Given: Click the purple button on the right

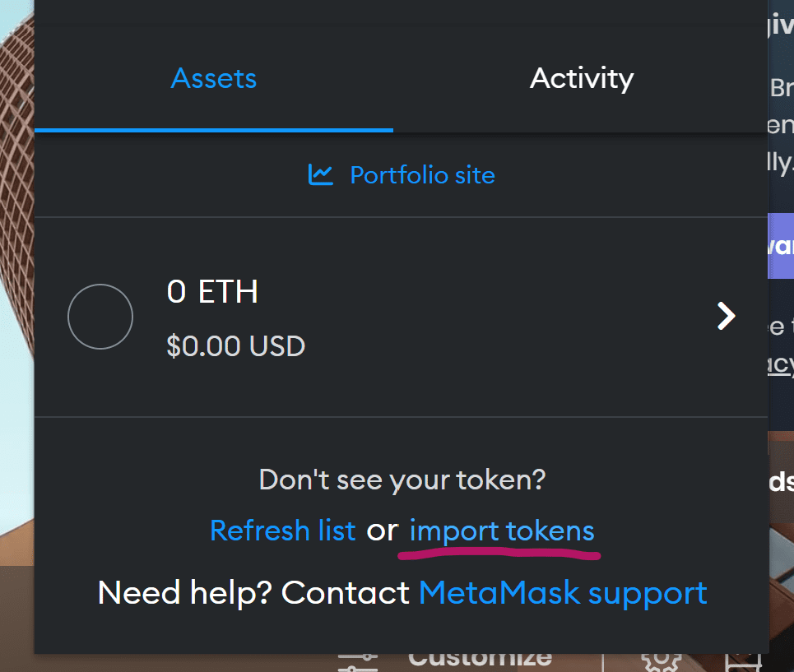Looking at the screenshot, I should (780, 246).
